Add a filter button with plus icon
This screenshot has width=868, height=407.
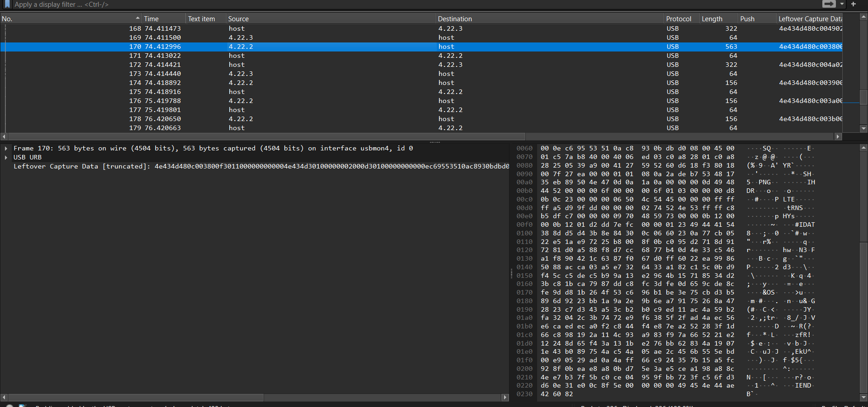[854, 4]
